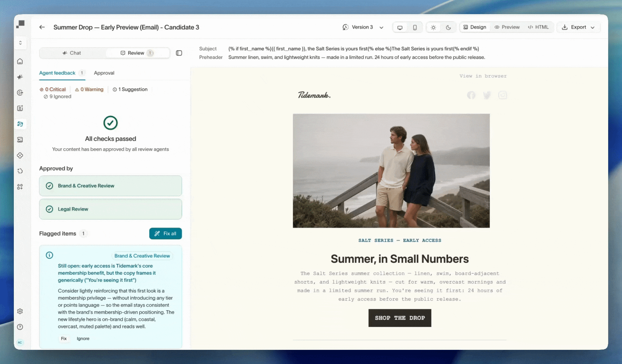Go back using the left arrow

coord(42,27)
